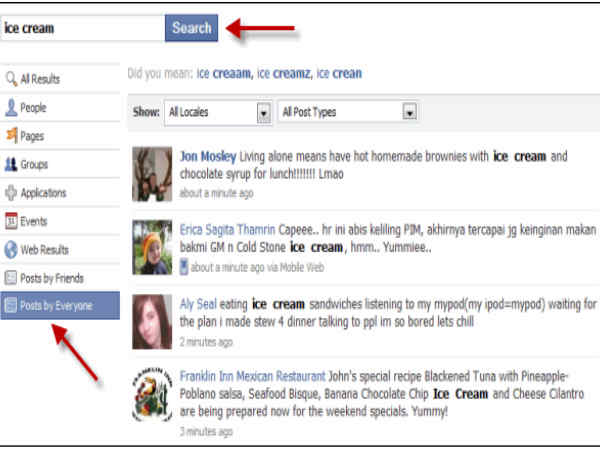Select the People filter icon

[11, 107]
